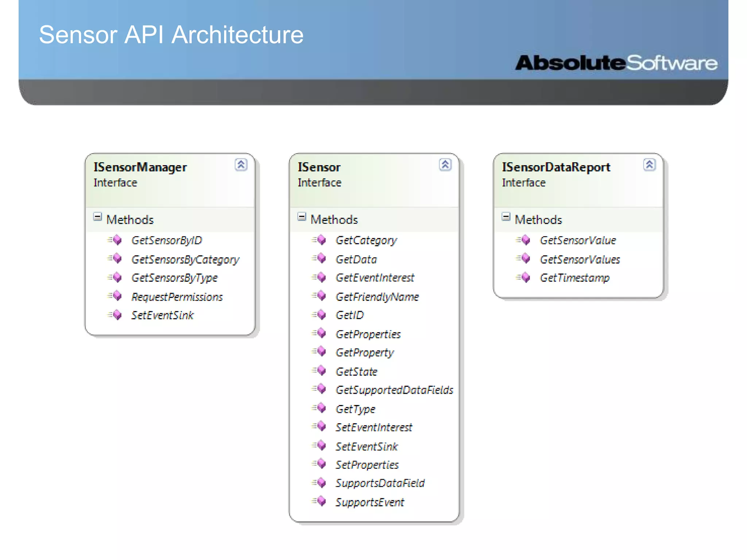Collapse Methods section in ISensor
The image size is (747, 560).
(x=302, y=217)
